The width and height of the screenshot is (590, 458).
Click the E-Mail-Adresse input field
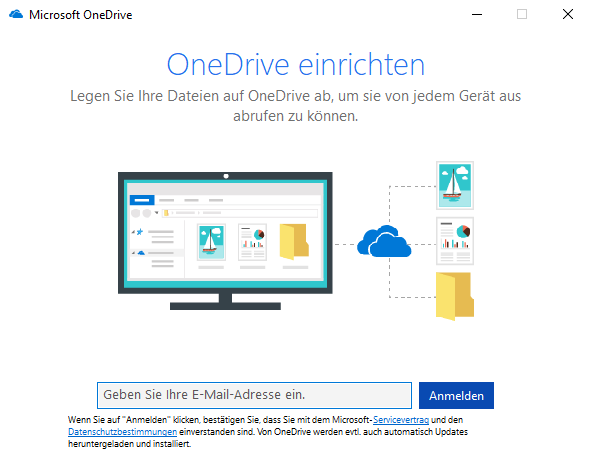[x=254, y=395]
